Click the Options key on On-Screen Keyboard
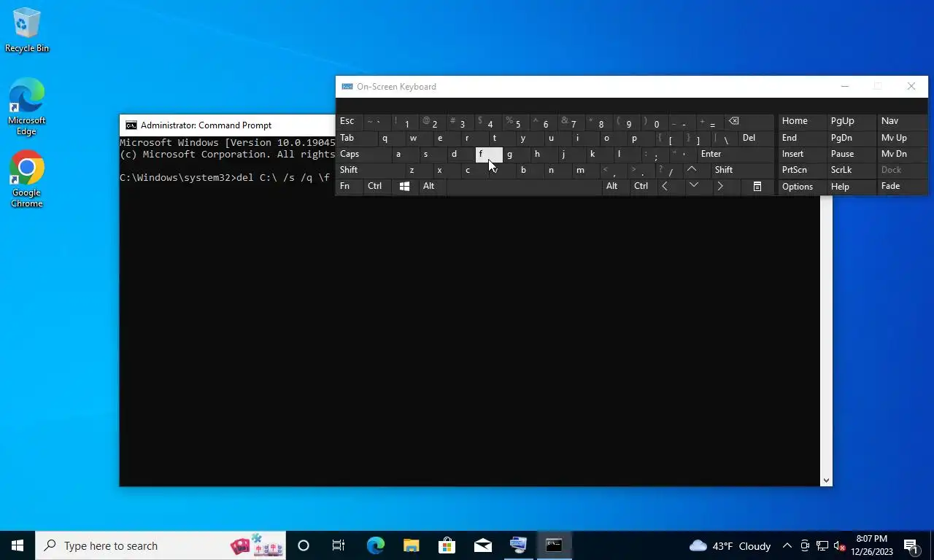The height and width of the screenshot is (560, 934). tap(802, 187)
